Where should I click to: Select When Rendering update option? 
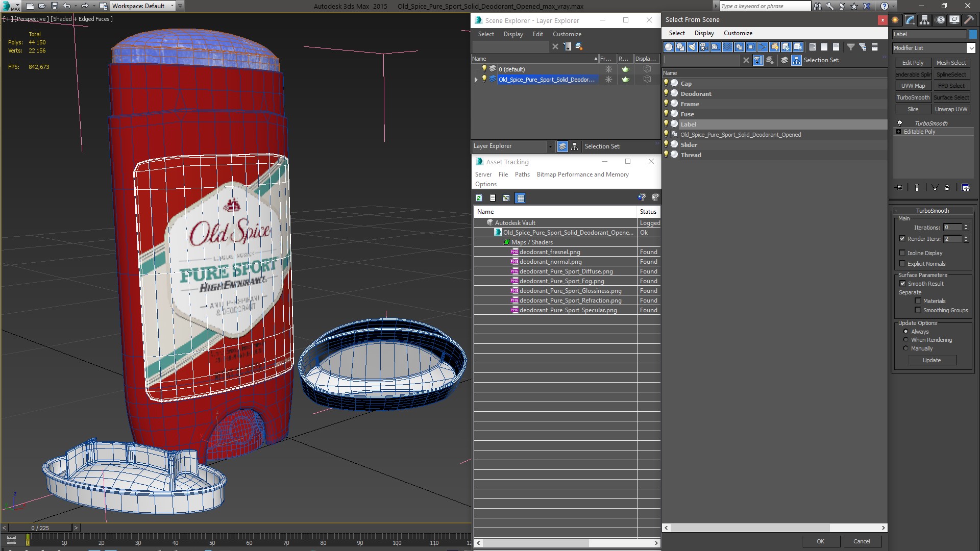point(906,340)
